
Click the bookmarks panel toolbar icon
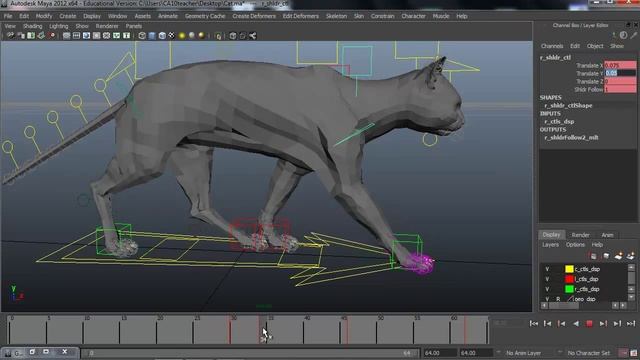[31, 36]
